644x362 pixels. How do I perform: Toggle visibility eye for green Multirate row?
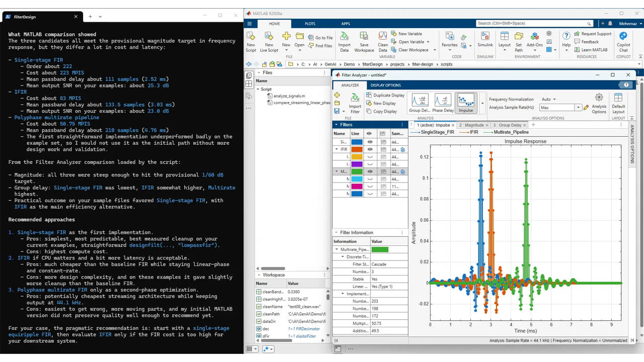click(370, 171)
